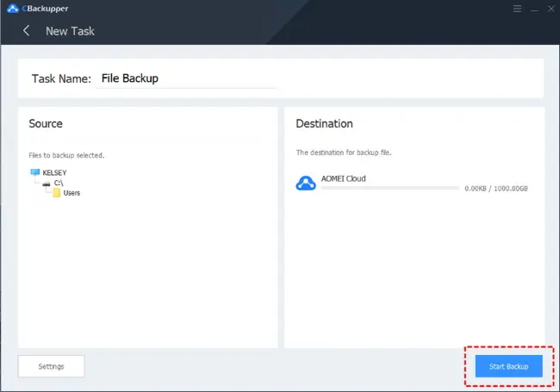The height and width of the screenshot is (392, 560).
Task: Select the KELSEY tree label
Action: click(x=54, y=173)
